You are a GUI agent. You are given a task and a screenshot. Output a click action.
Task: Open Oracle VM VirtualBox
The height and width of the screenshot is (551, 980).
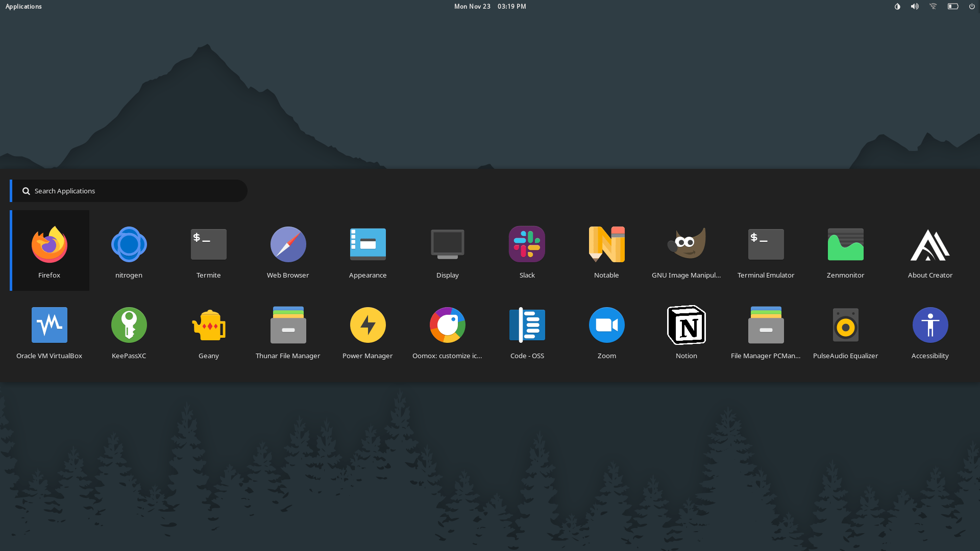pos(49,331)
